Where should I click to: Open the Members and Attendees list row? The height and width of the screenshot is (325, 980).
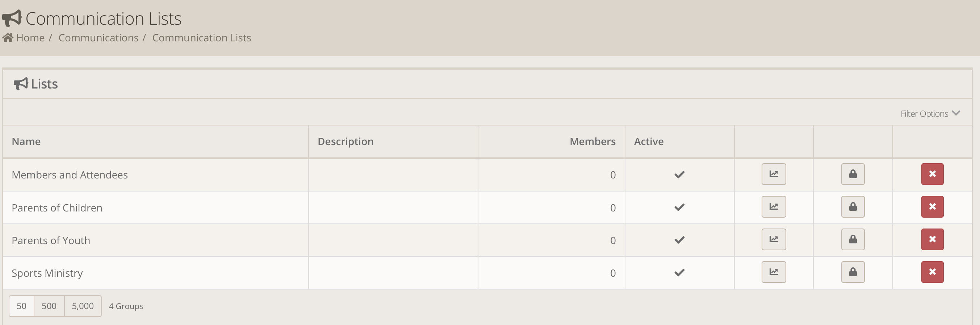point(70,175)
